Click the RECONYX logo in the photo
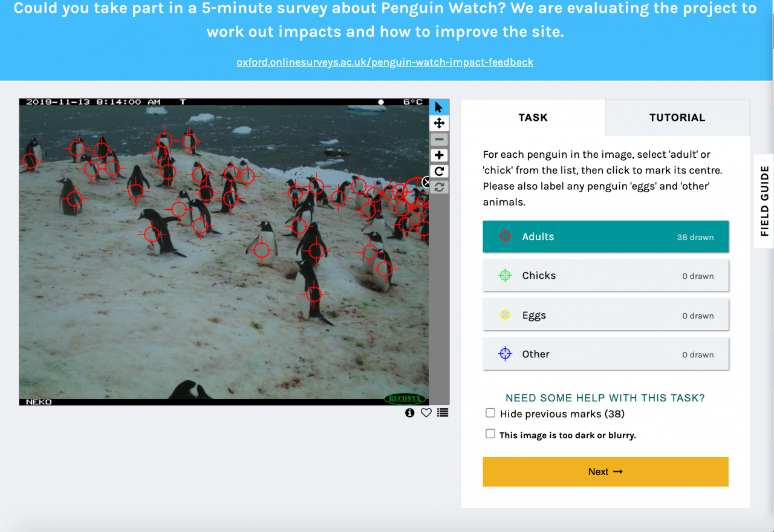Viewport: 774px width, 532px height. tap(405, 399)
